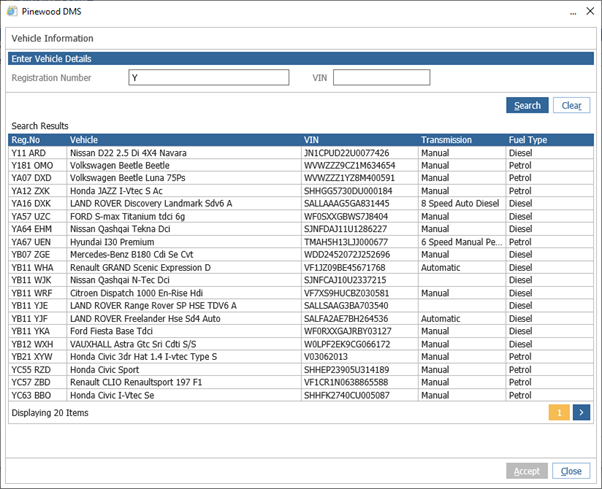
Task: Select row YB11 WJK
Action: pos(301,280)
